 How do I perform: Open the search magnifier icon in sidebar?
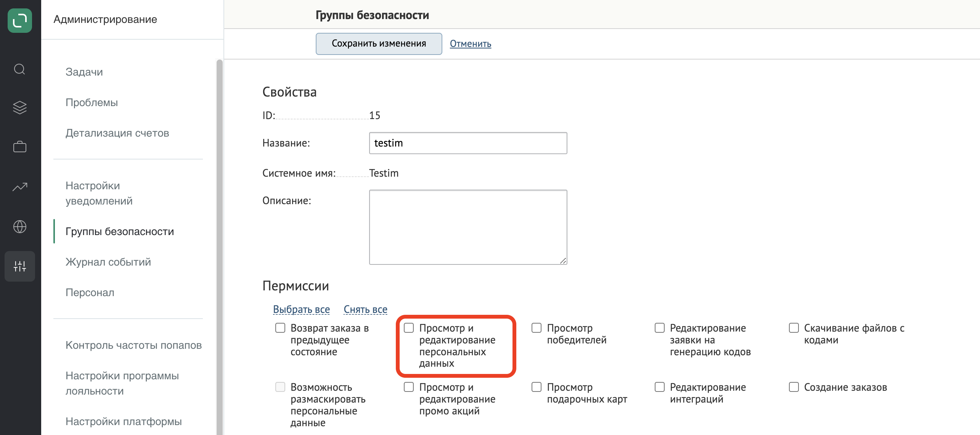coord(20,69)
